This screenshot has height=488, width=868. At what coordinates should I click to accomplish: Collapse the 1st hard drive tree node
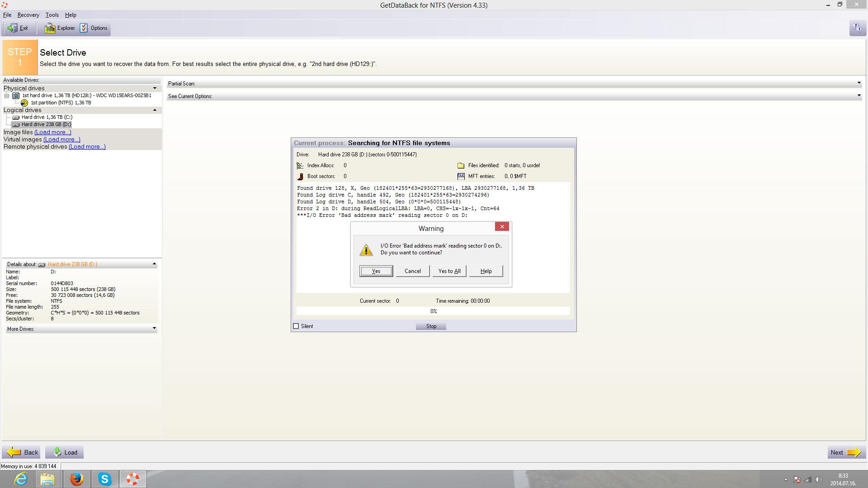coord(7,96)
